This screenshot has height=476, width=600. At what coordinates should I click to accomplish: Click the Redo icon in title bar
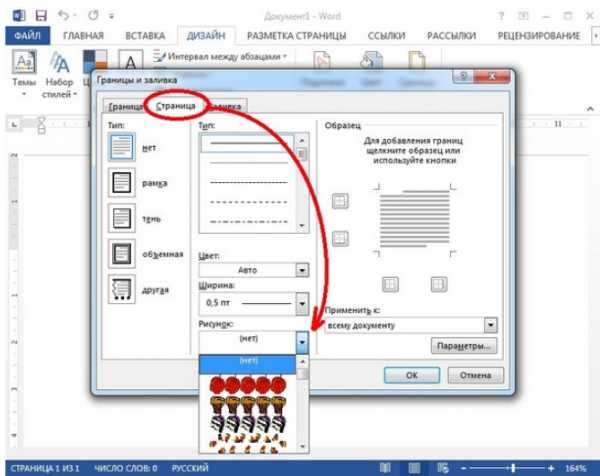[93, 16]
